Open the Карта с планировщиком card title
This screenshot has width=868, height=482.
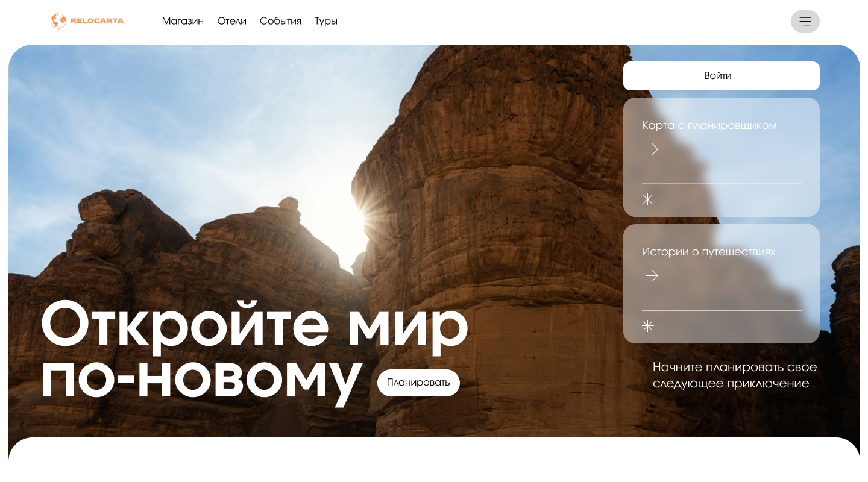point(709,125)
